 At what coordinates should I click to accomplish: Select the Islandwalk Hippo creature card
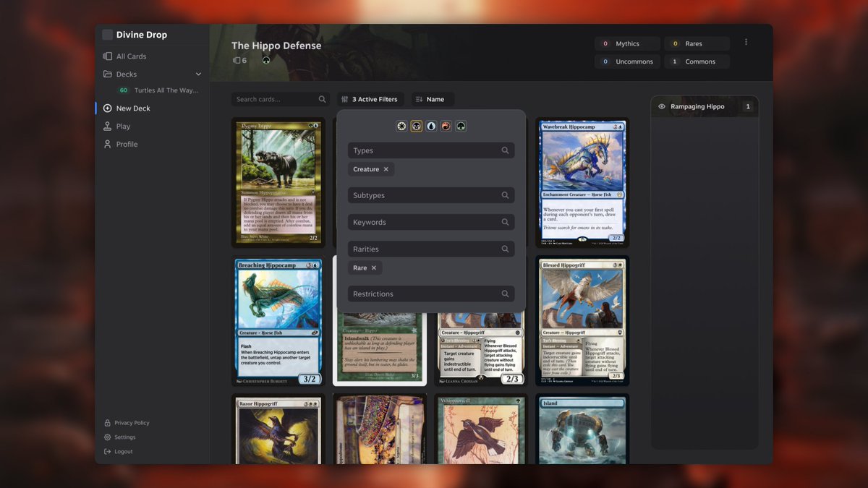click(x=380, y=348)
